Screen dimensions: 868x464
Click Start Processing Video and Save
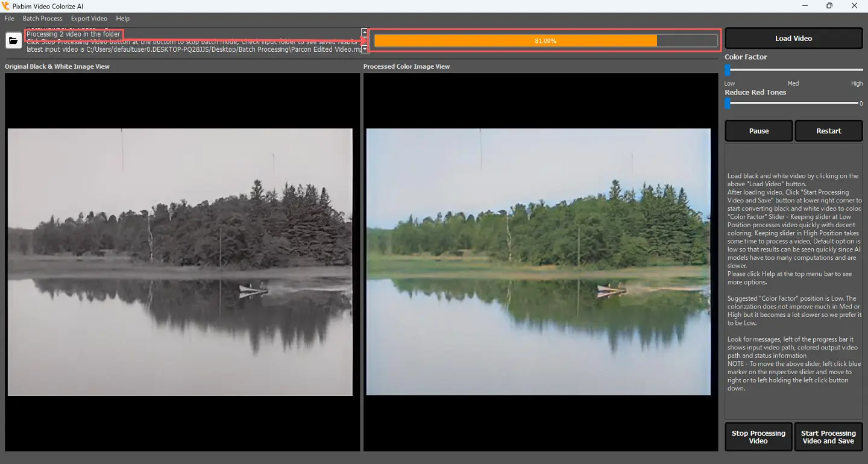828,437
